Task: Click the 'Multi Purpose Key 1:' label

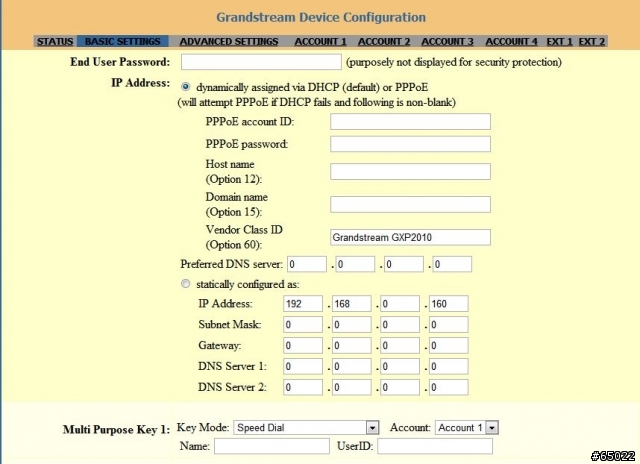Action: [x=116, y=430]
